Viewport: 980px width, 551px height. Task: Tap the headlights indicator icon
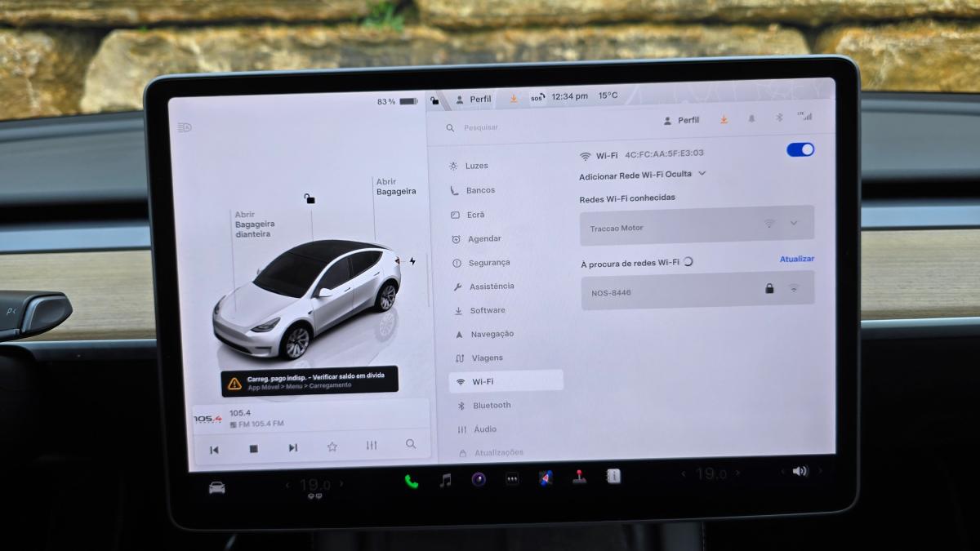[x=185, y=127]
